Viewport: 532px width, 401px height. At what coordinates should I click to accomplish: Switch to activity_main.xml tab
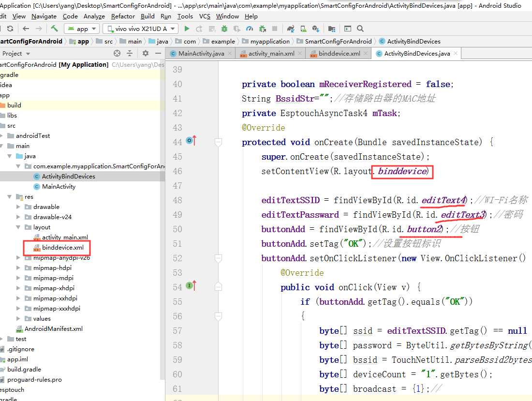point(271,54)
